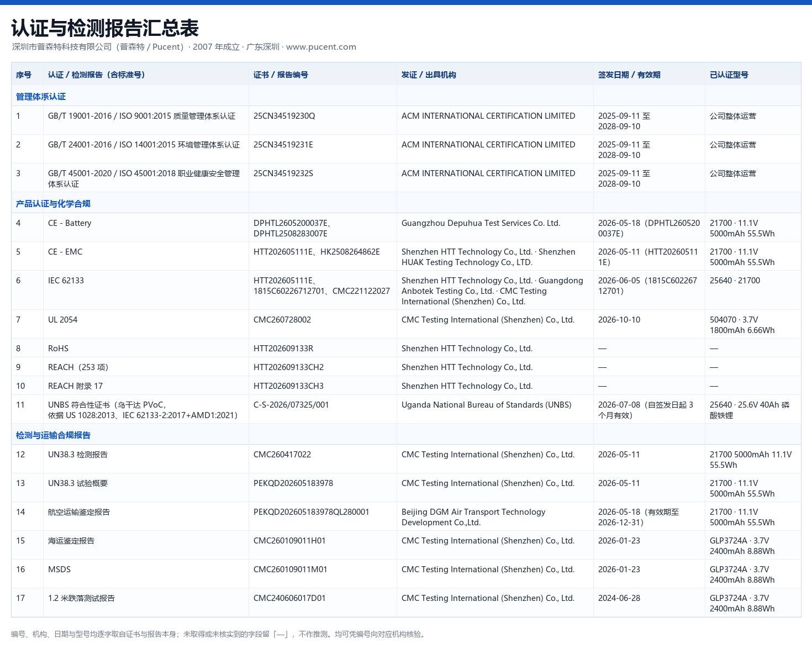The height and width of the screenshot is (670, 812).
Task: Click the CE - EMC row label
Action: pos(65,252)
